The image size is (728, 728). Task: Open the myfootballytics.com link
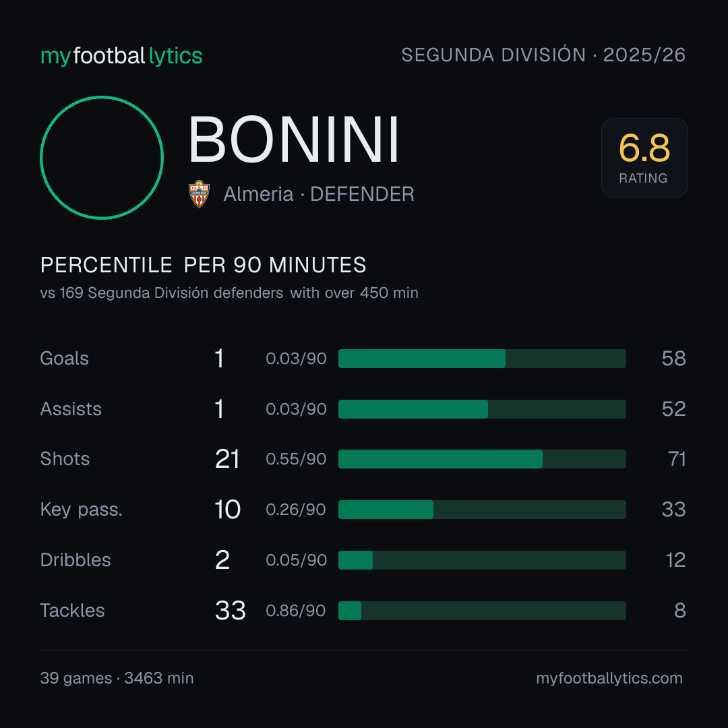click(x=609, y=678)
